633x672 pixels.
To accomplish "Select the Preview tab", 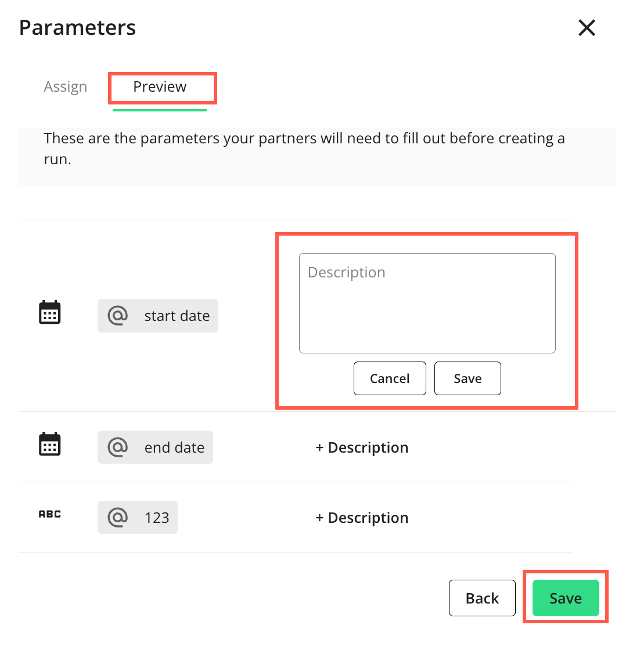I will pos(160,87).
